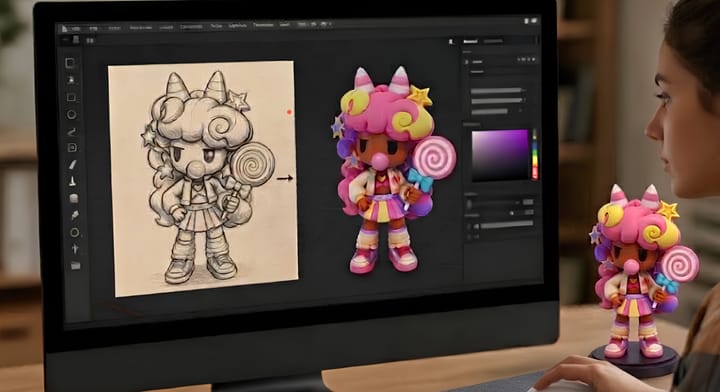Click the top gray bar above the color picker
This screenshot has width=720, height=392.
tap(496, 91)
